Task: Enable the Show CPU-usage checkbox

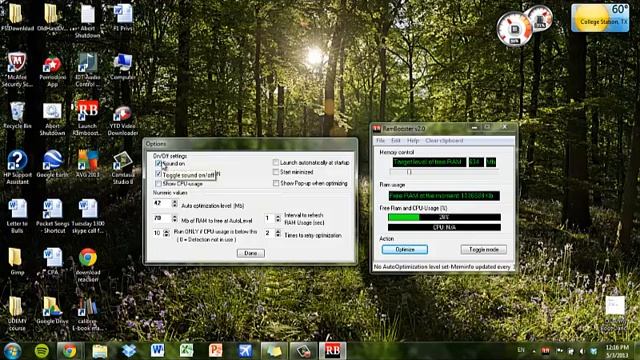Action: click(158, 184)
